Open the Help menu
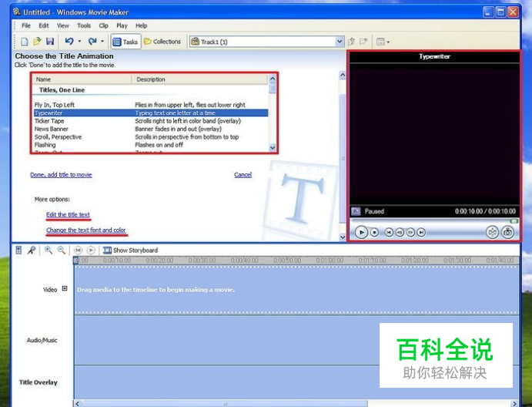 142,25
